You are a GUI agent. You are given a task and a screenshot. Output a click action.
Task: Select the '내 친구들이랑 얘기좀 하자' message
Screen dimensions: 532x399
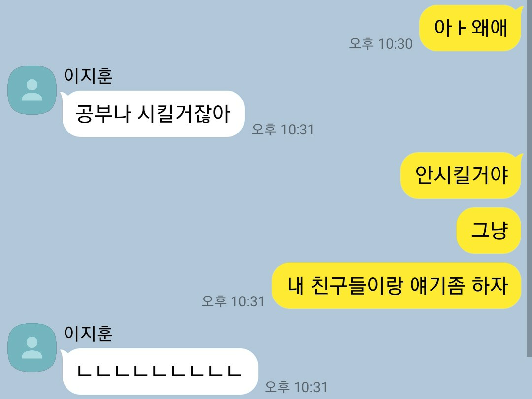click(x=397, y=286)
